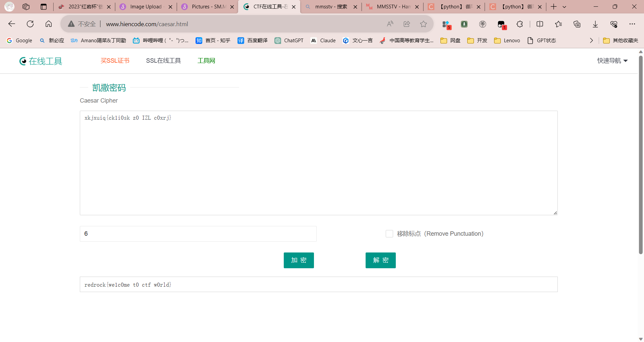Open the 网盘 bookmarks folder

coord(450,41)
